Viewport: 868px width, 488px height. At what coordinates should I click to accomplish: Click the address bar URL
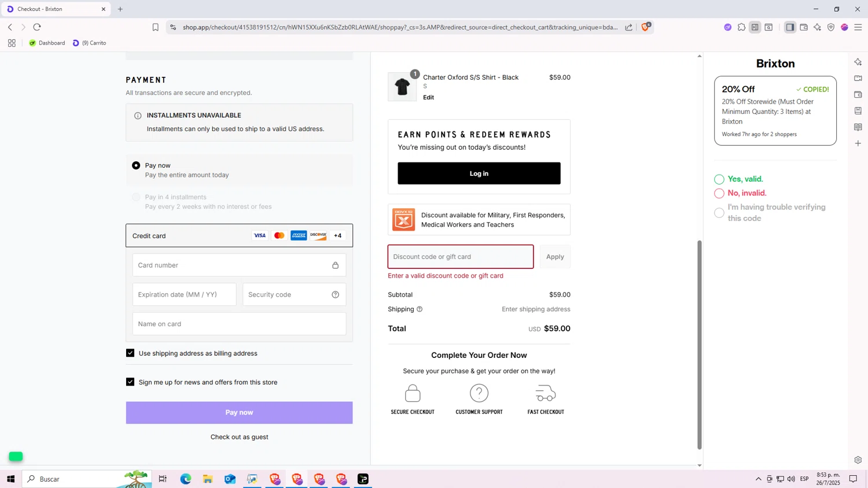[x=400, y=27]
